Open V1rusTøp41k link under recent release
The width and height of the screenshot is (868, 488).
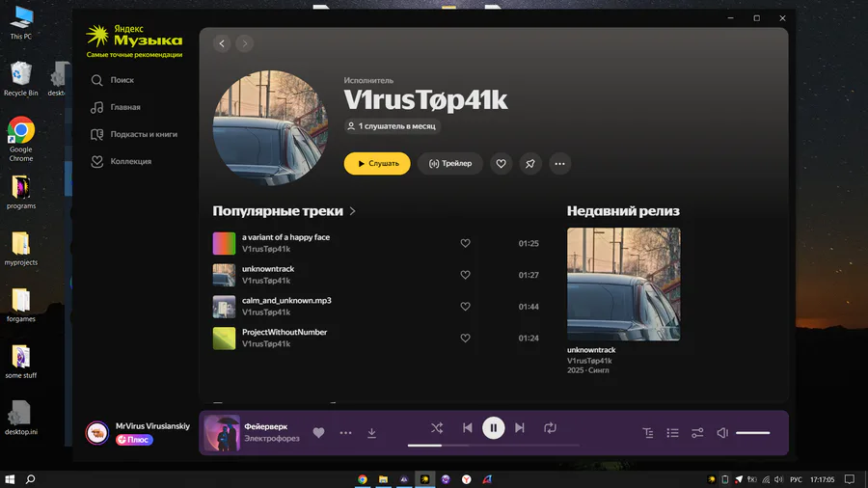click(589, 361)
